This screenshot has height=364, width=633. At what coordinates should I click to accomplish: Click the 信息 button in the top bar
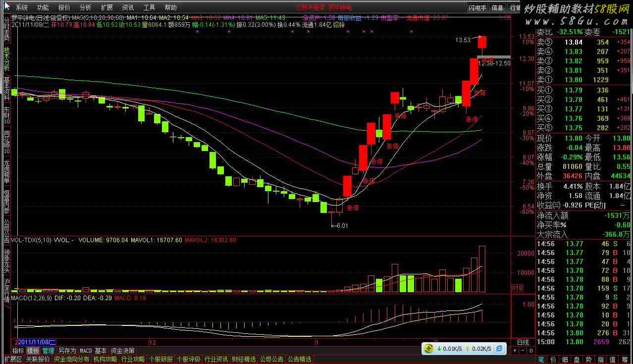pyautogui.click(x=497, y=7)
